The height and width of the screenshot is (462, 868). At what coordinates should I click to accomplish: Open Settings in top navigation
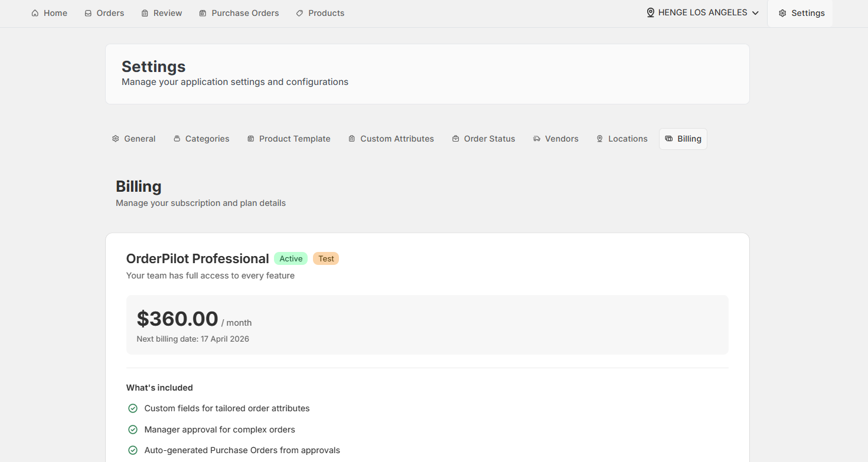[800, 13]
